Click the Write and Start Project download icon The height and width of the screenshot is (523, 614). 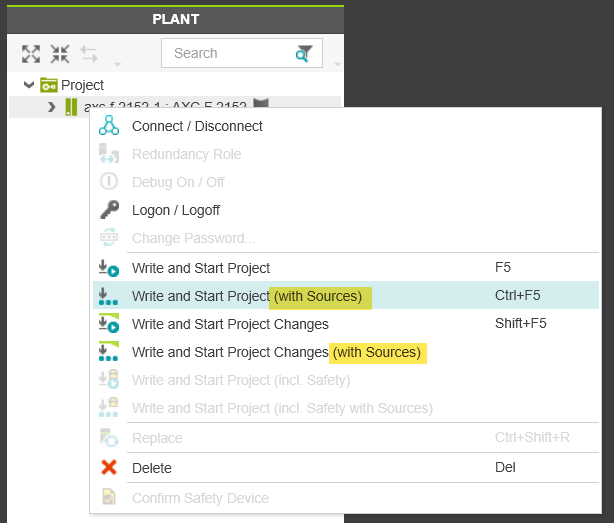[x=109, y=268]
